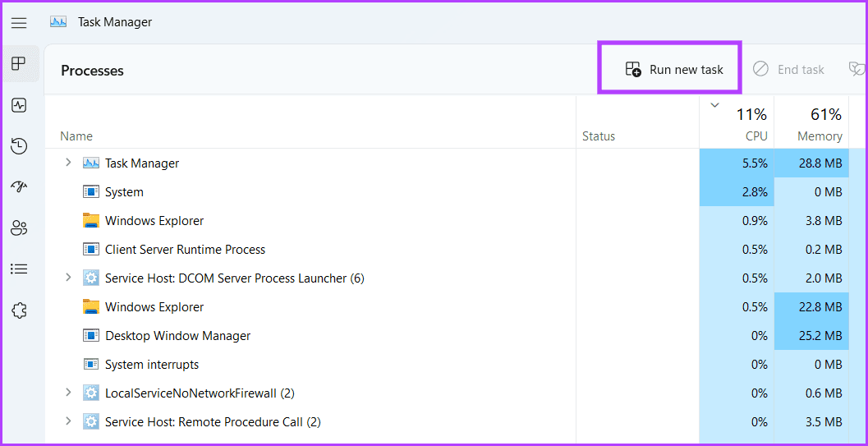Click the efficiency mode leaf icon
The height and width of the screenshot is (446, 868).
[x=857, y=69]
